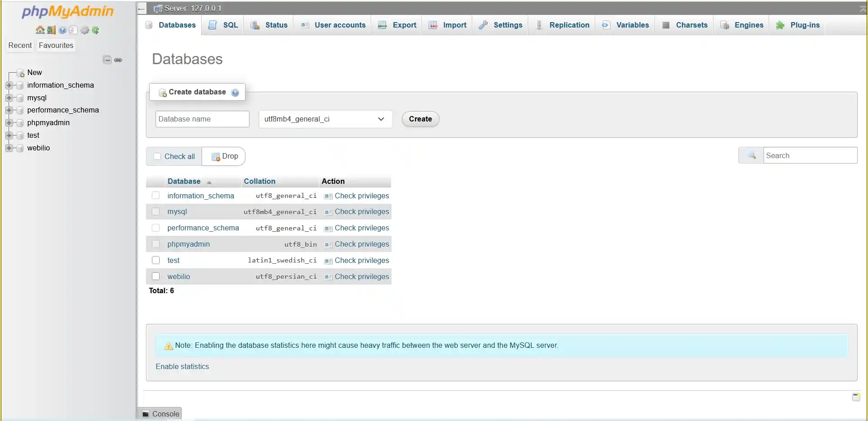Expand test node in navigation tree
868x421 pixels.
[x=9, y=135]
